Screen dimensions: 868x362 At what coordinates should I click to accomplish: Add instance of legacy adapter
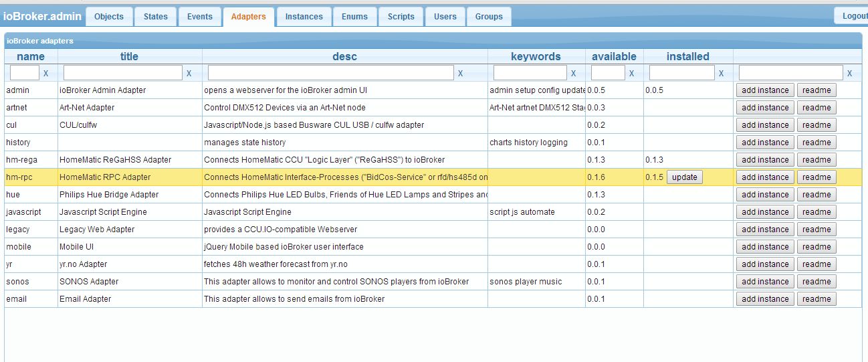click(x=765, y=230)
